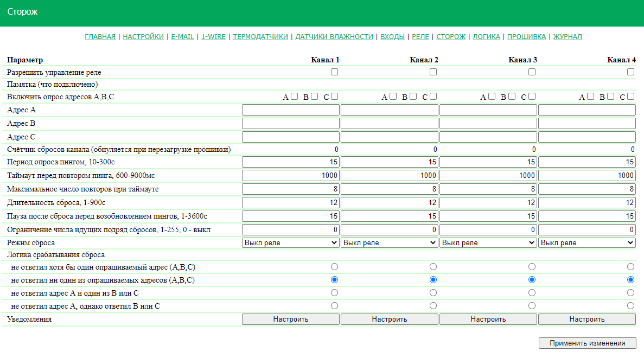
Task: Tick the Канал 4 relay control checkbox
Action: [x=630, y=72]
